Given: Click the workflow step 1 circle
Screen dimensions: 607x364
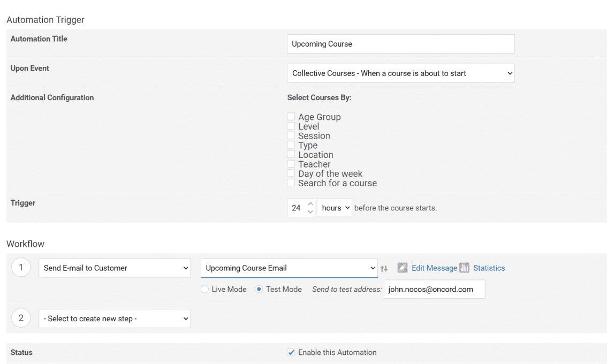Looking at the screenshot, I should click(x=21, y=267).
